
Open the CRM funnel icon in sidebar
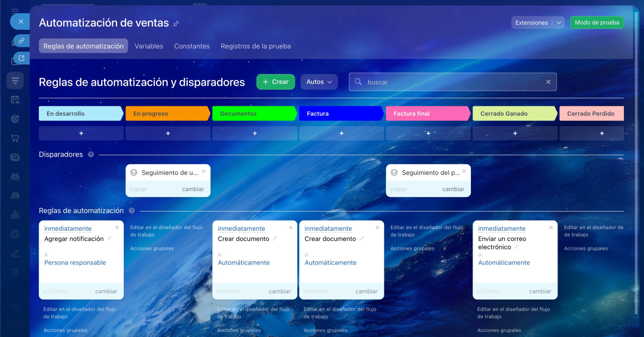tap(15, 81)
